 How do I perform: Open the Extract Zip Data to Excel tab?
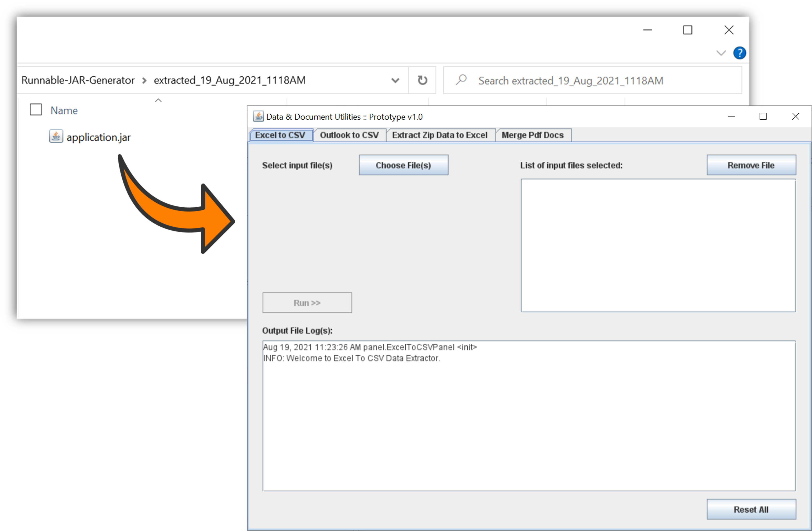pos(440,135)
